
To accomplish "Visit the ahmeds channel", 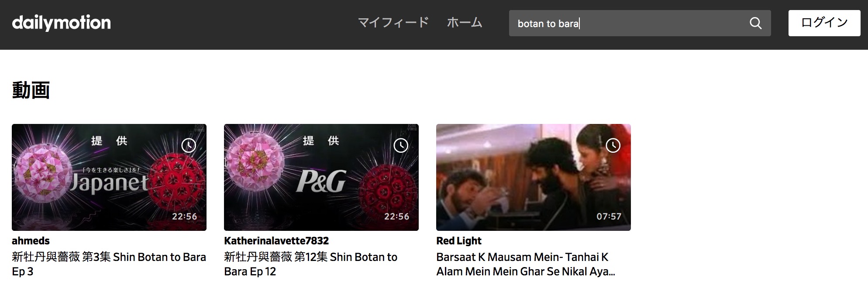I will (31, 241).
